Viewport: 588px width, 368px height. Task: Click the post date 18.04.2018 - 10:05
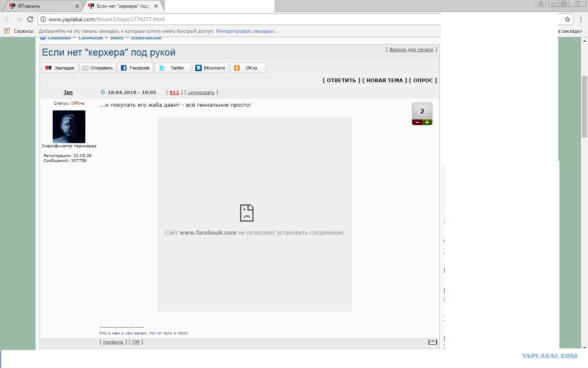pyautogui.click(x=132, y=92)
